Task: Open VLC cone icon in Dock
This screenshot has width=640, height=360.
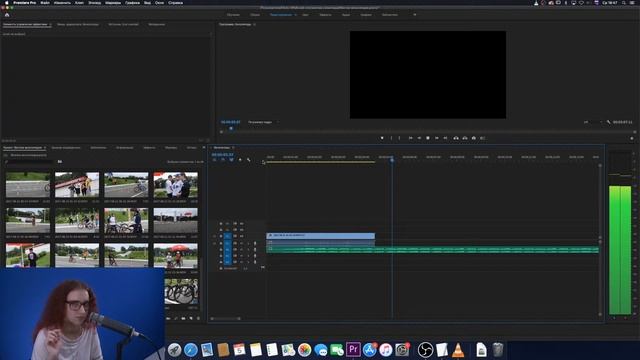Action: tap(458, 350)
